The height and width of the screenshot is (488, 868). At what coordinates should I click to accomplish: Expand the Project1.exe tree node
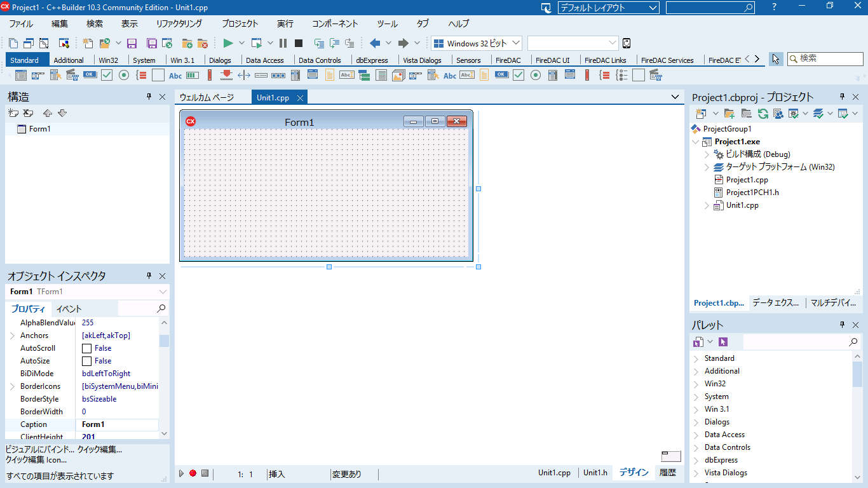coord(695,141)
